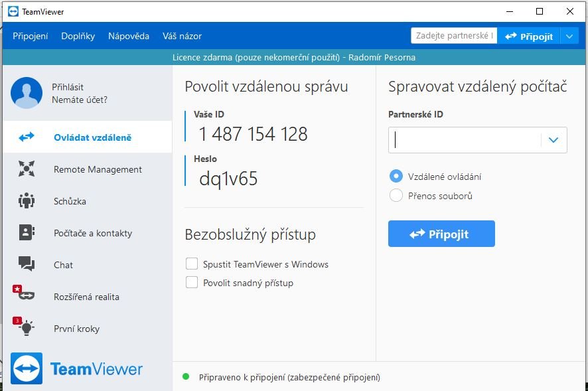
Task: Click the blue Připojit button
Action: 441,234
